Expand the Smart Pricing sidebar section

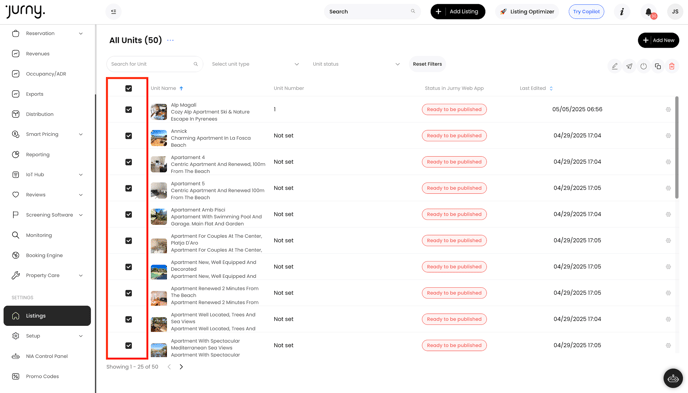coord(81,134)
